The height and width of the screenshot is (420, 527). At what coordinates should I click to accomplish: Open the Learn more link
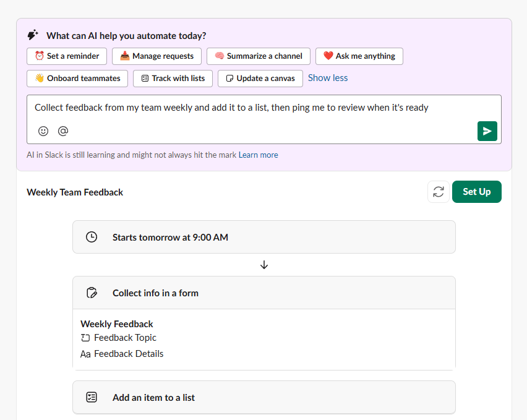click(258, 155)
